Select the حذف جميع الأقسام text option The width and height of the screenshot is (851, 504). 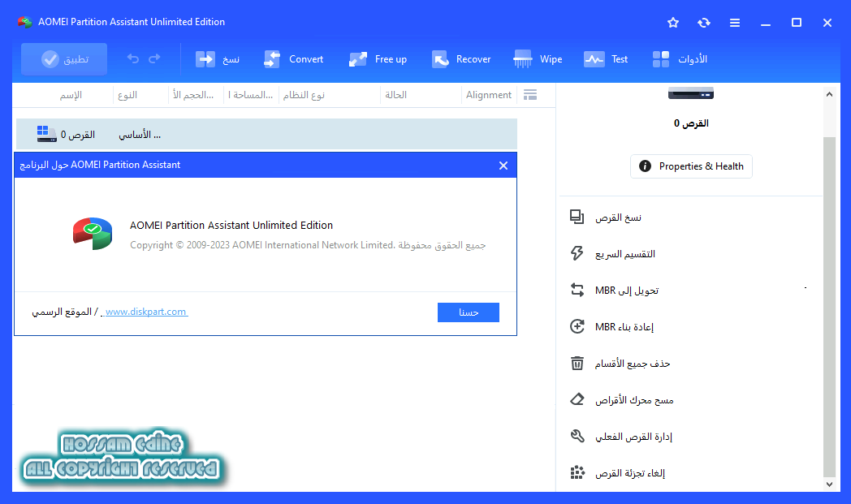pos(633,364)
